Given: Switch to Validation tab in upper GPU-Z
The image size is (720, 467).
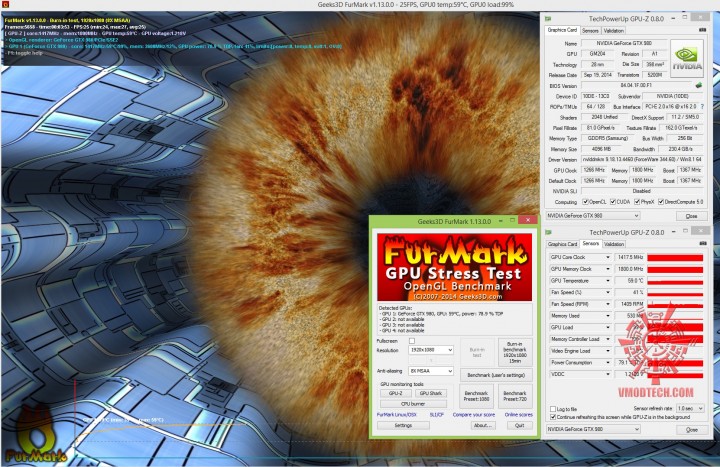Looking at the screenshot, I should [x=614, y=30].
